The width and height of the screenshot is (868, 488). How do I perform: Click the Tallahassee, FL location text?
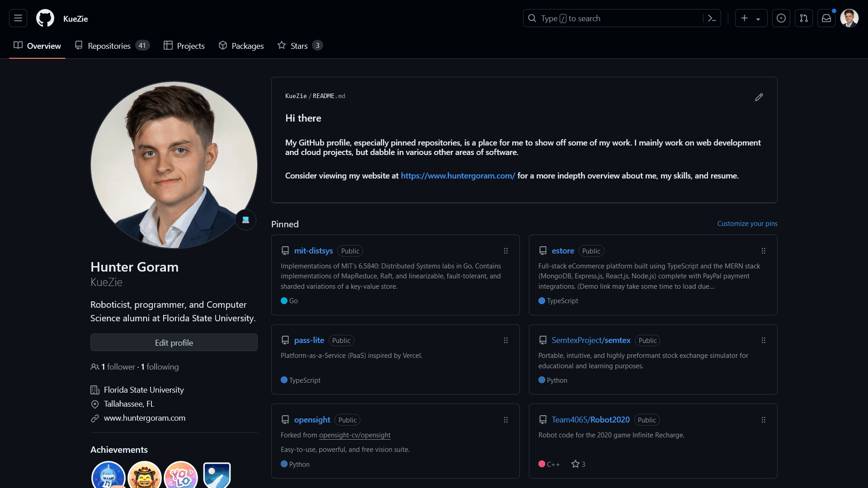point(129,404)
